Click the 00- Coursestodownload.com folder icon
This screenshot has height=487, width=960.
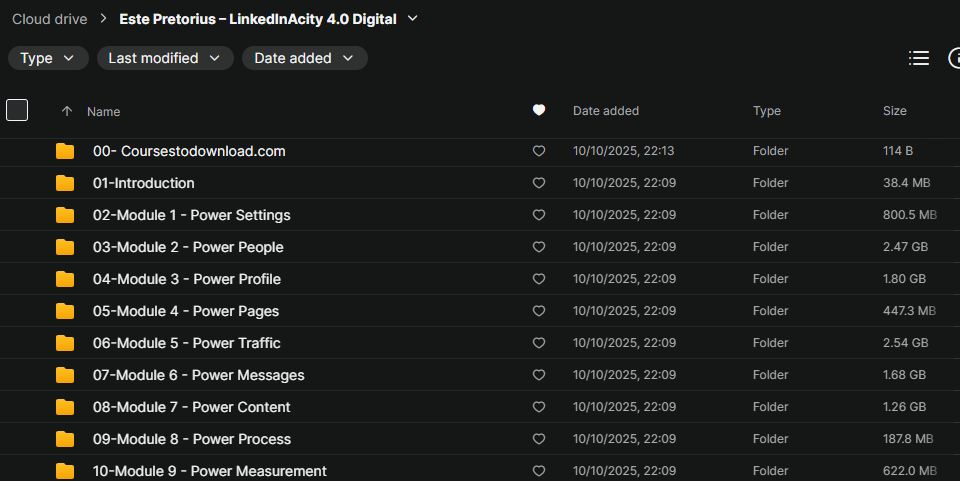(65, 151)
